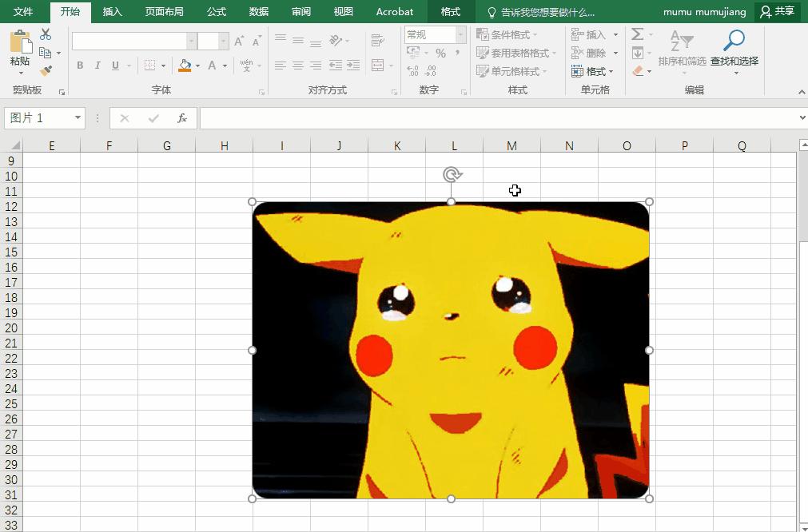Click the 告诉我您想要做什么 search box
Viewport: 808px width, 532px height.
(x=547, y=12)
